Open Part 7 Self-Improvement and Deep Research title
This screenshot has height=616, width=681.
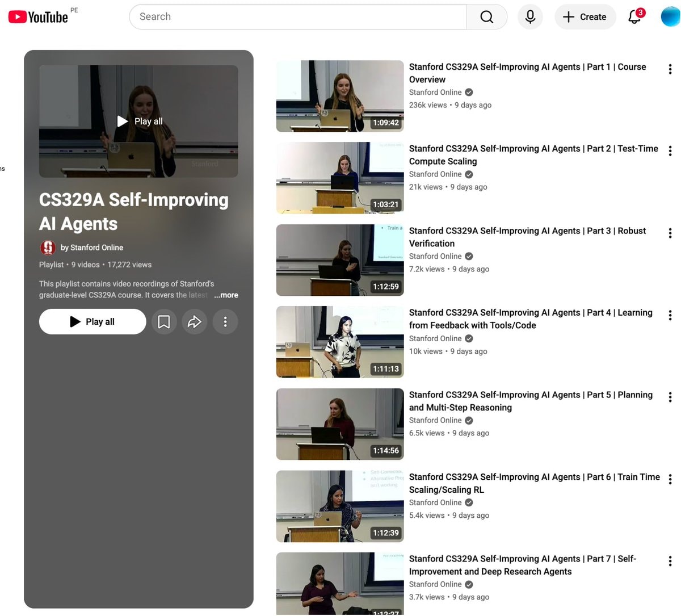click(523, 565)
